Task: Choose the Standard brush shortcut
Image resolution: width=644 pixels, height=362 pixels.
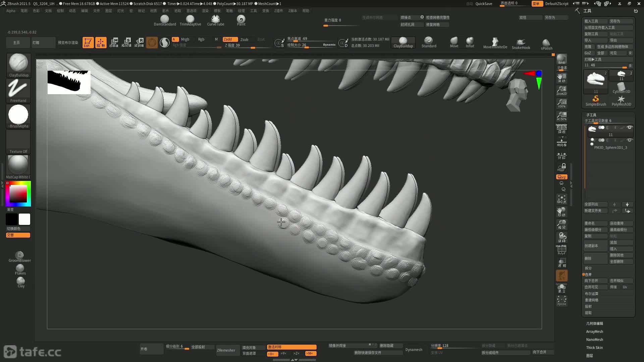Action: tap(429, 43)
